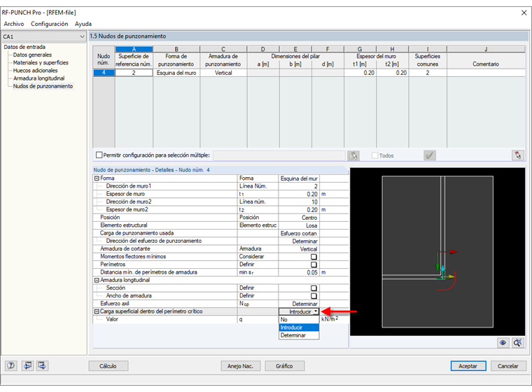Click Dirección de muro2 value 10
Viewport: 532px width, 392px height.
tap(299, 202)
